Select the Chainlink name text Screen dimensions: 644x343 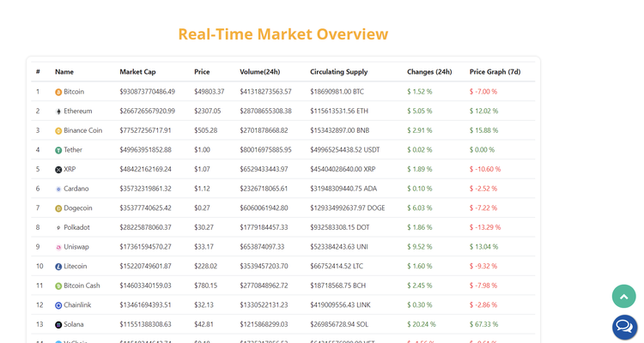77,305
